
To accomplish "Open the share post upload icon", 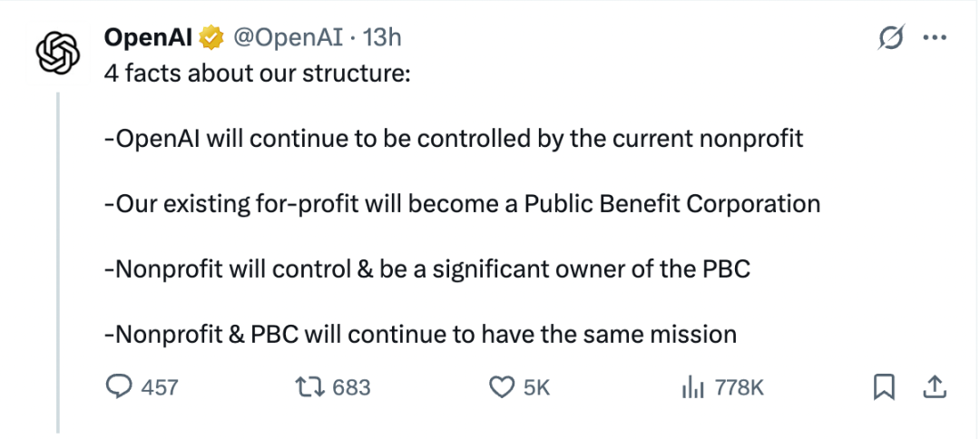I will [935, 387].
